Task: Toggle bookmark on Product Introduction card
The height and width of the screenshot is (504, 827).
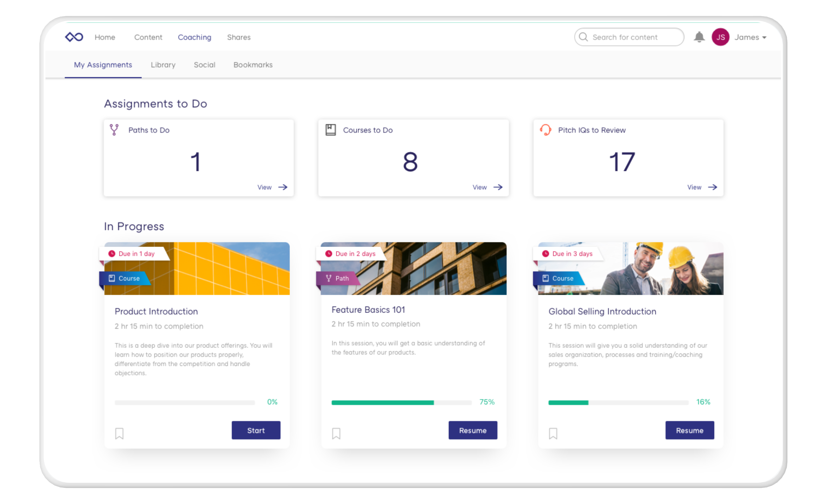Action: point(119,434)
